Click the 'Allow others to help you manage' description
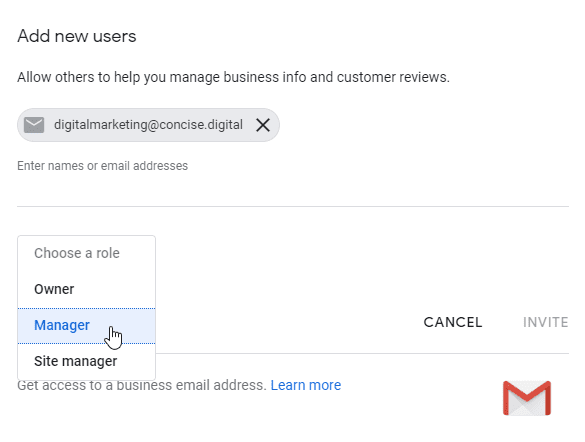Viewport: 585px width, 442px height. [x=233, y=77]
